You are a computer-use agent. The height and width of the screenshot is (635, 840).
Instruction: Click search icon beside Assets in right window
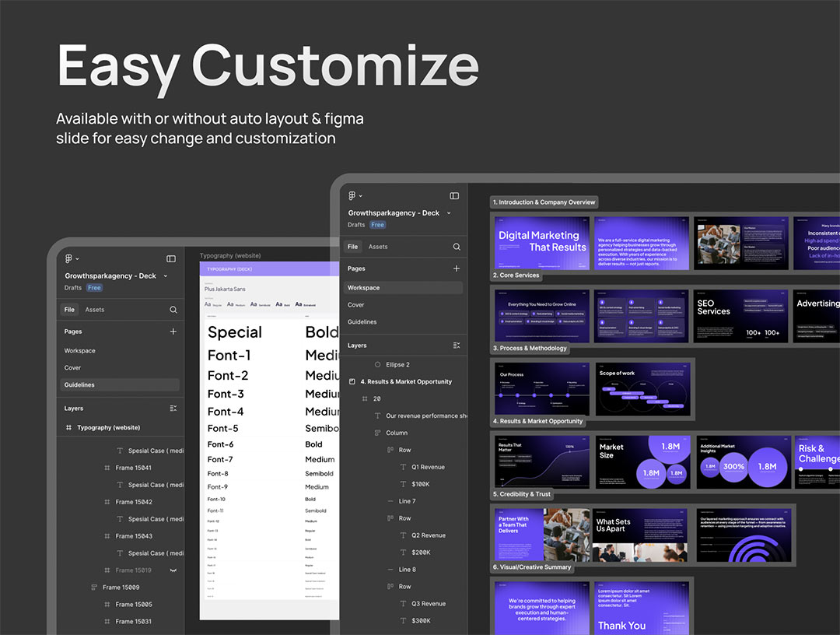457,247
